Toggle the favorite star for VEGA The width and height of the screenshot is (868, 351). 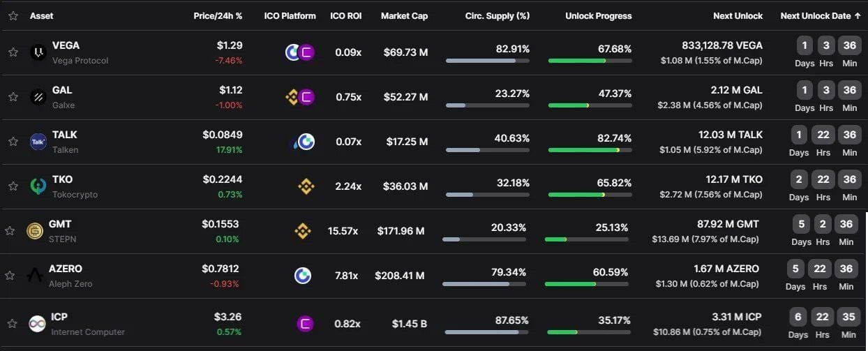pyautogui.click(x=13, y=52)
